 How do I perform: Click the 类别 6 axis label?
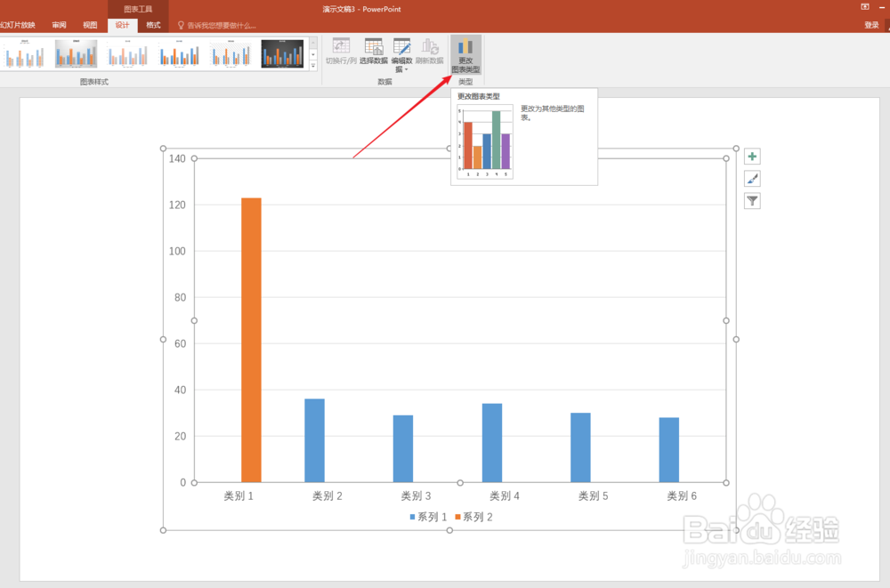pyautogui.click(x=682, y=496)
